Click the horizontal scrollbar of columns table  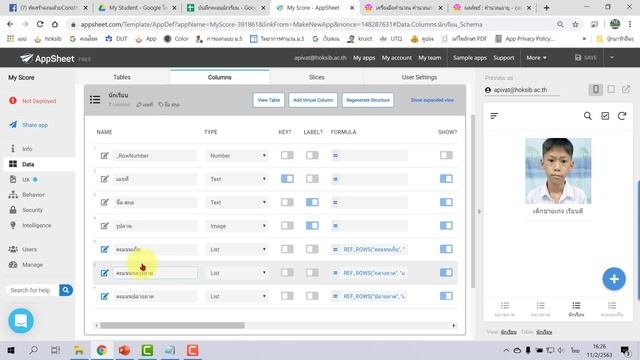tap(172, 325)
